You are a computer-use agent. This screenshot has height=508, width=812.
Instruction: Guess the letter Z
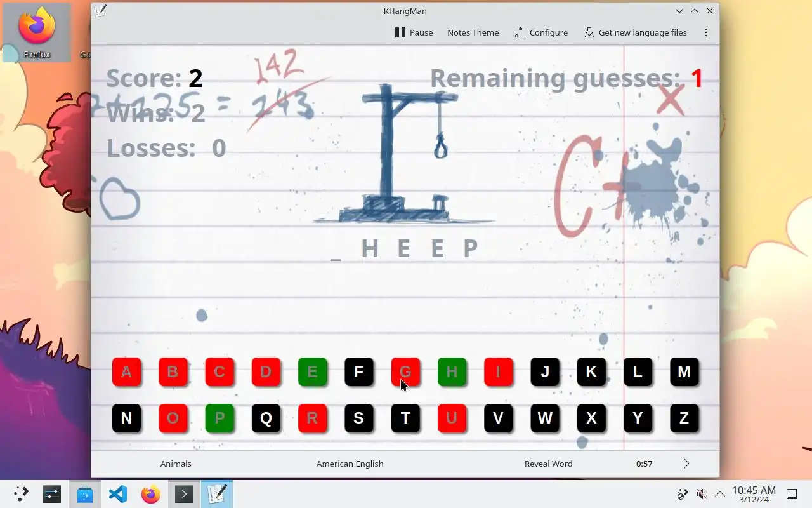[684, 418]
